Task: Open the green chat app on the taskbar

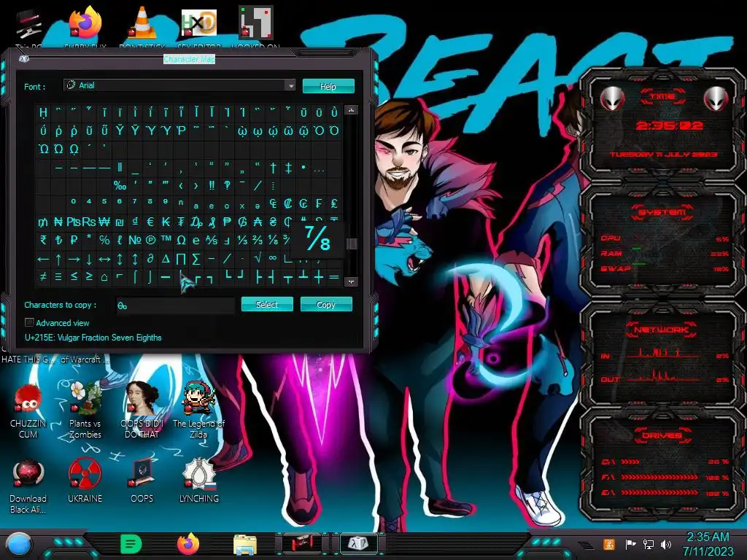Action: tap(131, 544)
